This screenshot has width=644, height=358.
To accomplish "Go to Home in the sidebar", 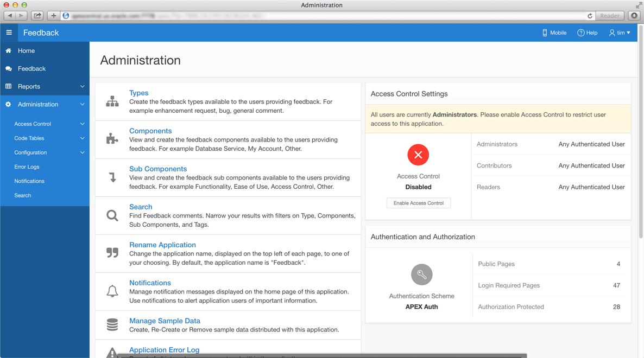I will 26,51.
